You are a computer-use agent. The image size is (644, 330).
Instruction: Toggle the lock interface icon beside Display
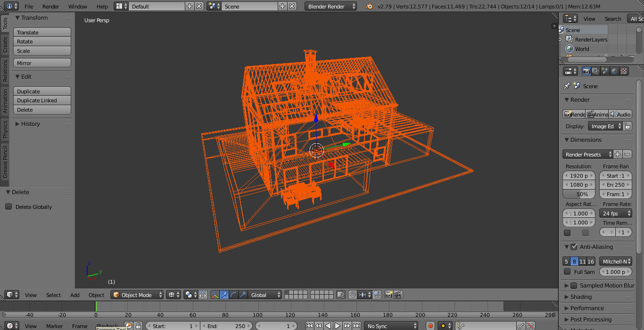[627, 126]
